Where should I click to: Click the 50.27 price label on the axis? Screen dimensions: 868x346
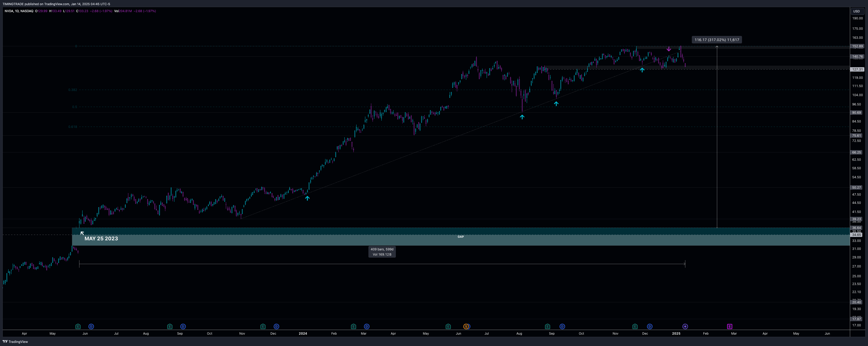click(857, 188)
